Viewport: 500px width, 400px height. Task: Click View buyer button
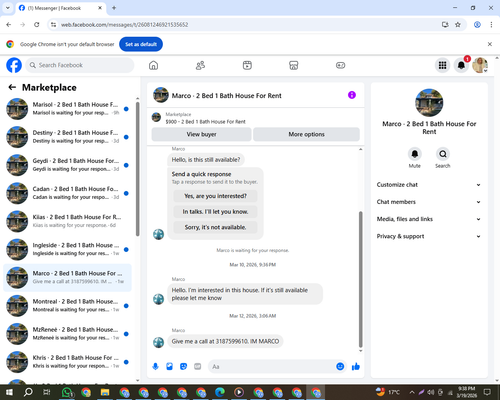(x=201, y=134)
